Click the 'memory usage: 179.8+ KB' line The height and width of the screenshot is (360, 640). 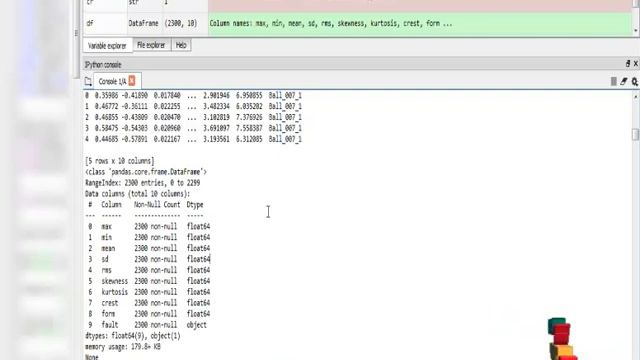click(123, 347)
